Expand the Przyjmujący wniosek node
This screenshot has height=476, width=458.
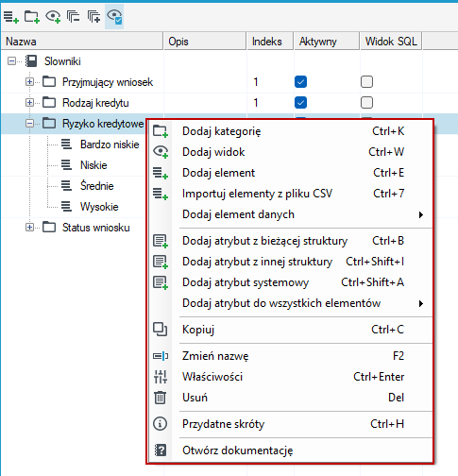pyautogui.click(x=29, y=82)
